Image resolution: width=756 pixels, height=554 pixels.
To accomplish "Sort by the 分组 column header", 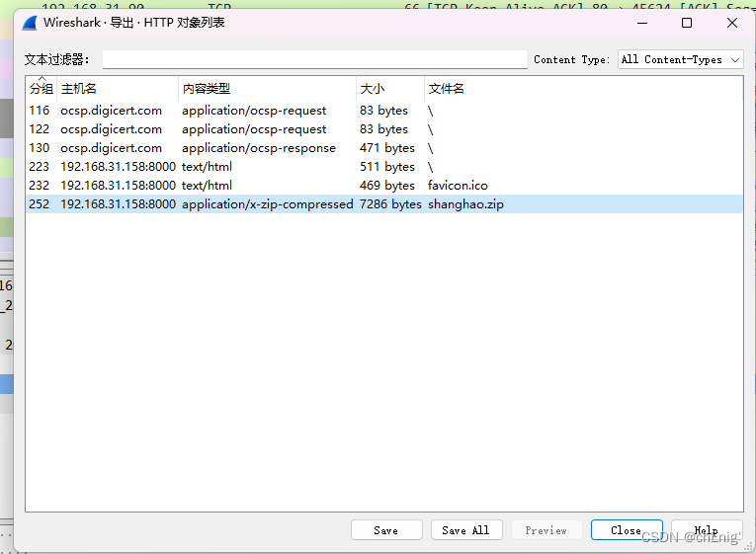I will [x=42, y=89].
